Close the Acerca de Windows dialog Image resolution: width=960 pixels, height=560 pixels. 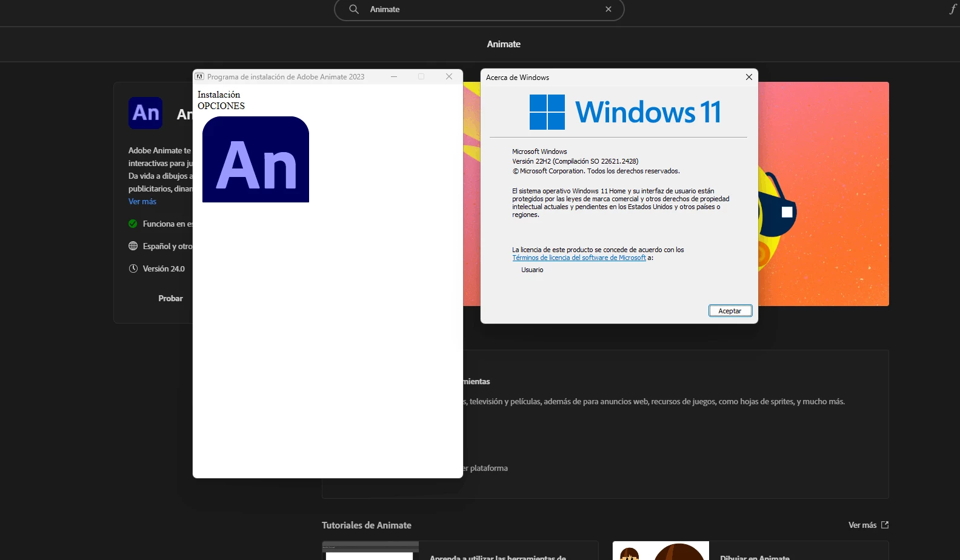point(749,77)
